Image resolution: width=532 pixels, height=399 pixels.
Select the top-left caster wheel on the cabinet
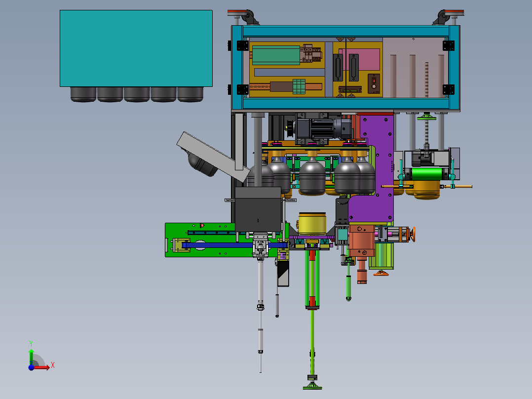[249, 18]
